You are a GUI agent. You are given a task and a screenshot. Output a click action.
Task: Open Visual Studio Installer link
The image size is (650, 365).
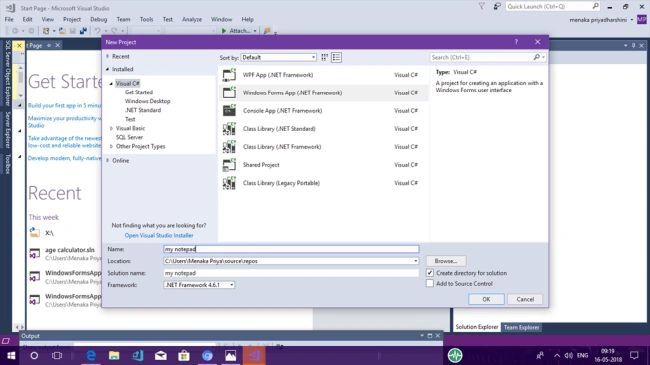click(159, 235)
